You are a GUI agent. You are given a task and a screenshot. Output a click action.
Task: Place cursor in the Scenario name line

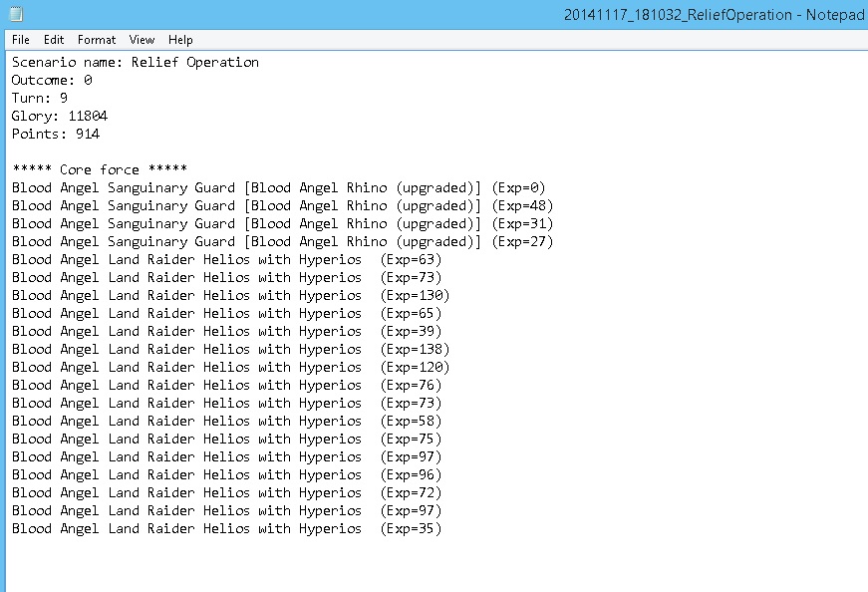[135, 62]
